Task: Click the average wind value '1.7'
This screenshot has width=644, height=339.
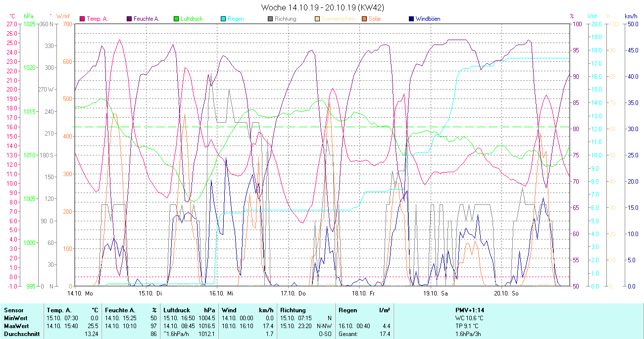Action: [x=270, y=334]
